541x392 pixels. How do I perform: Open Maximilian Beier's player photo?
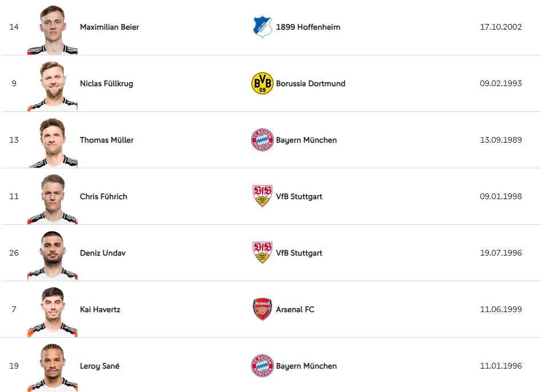tap(53, 30)
